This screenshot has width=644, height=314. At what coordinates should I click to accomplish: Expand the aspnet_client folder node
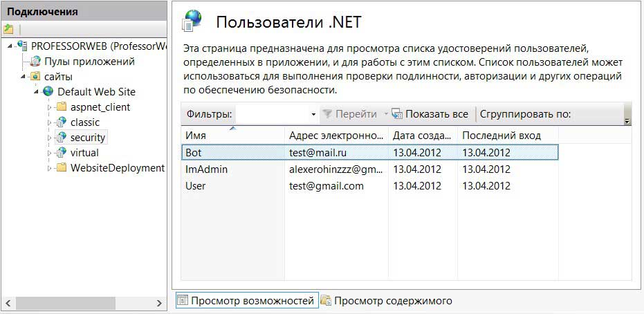tap(50, 107)
